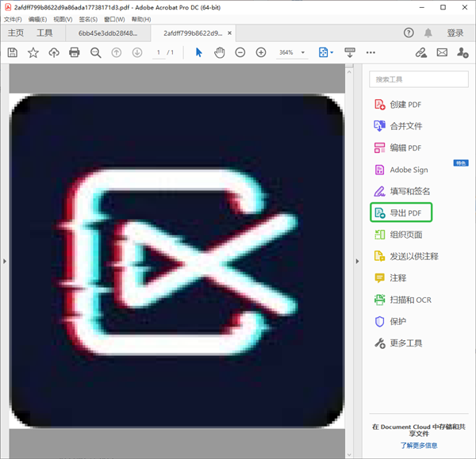
Task: Click the 了解更多信息 link
Action: pos(419,446)
